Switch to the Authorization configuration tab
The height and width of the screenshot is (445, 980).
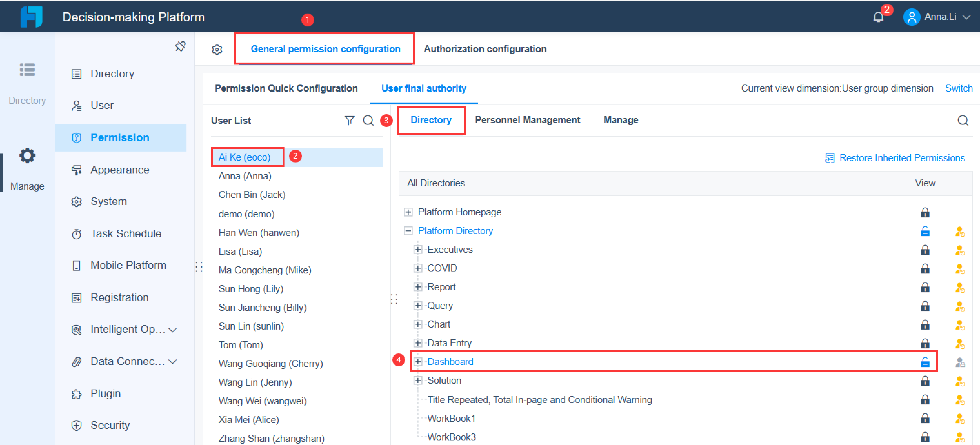[x=485, y=49]
